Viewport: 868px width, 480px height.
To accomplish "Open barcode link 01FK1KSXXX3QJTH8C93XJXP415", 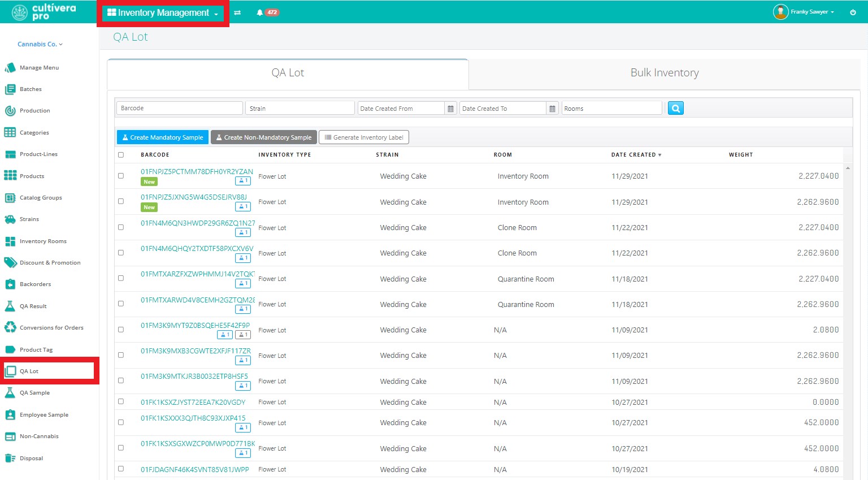I will point(193,418).
